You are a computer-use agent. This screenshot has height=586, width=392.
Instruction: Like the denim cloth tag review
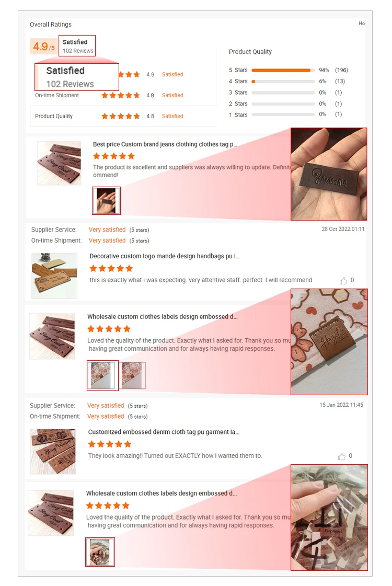[x=341, y=456]
